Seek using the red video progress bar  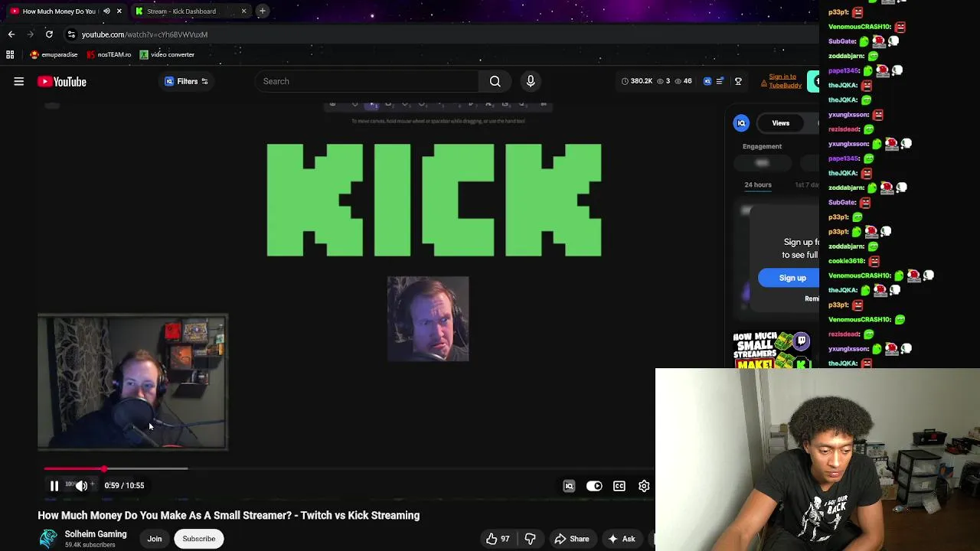point(74,468)
